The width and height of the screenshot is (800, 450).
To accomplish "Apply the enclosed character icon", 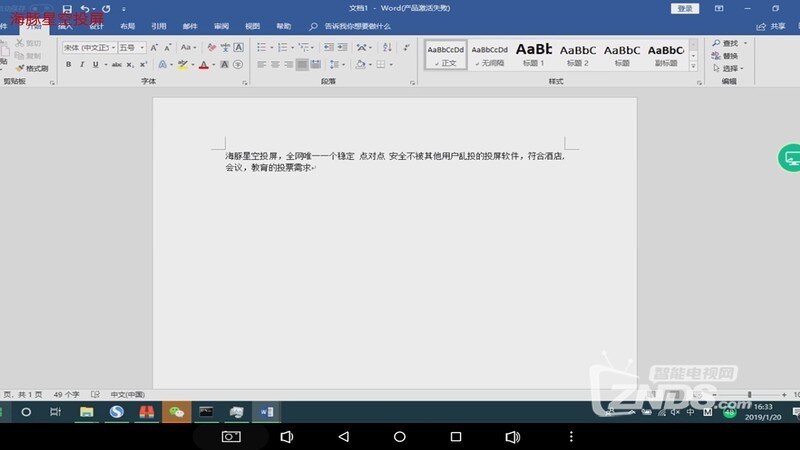I will tap(238, 64).
